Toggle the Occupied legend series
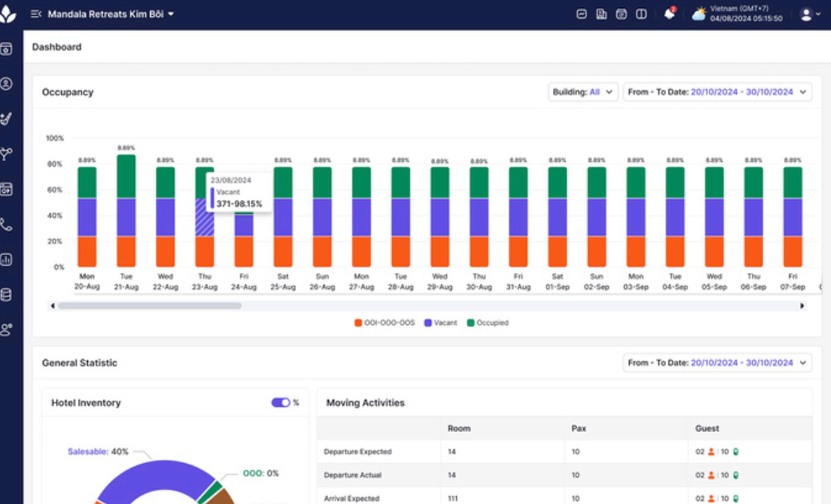This screenshot has height=504, width=831. pos(487,323)
